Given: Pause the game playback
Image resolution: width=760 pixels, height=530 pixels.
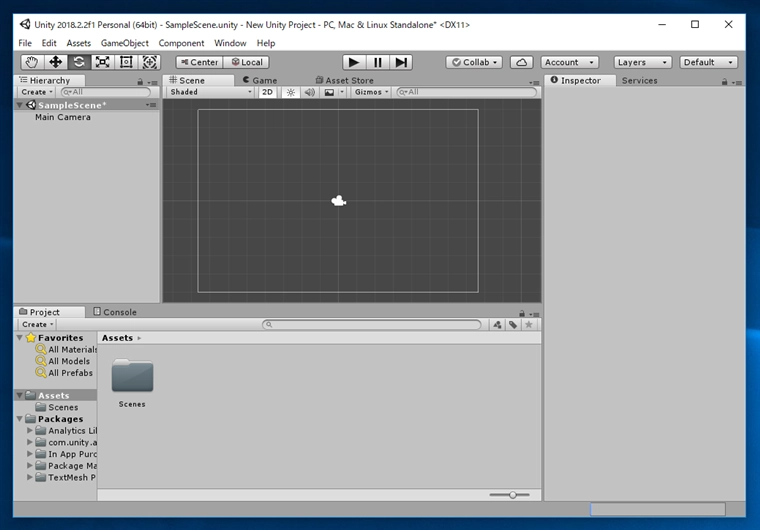Looking at the screenshot, I should (378, 62).
